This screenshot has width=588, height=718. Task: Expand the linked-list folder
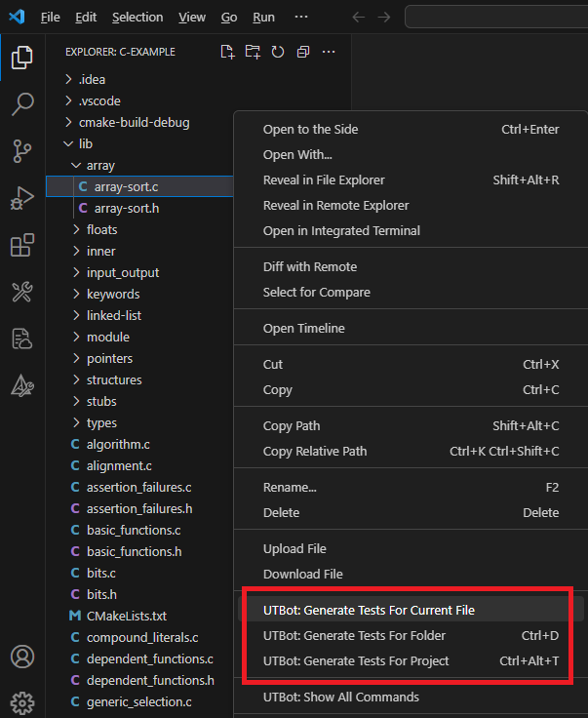(x=112, y=315)
